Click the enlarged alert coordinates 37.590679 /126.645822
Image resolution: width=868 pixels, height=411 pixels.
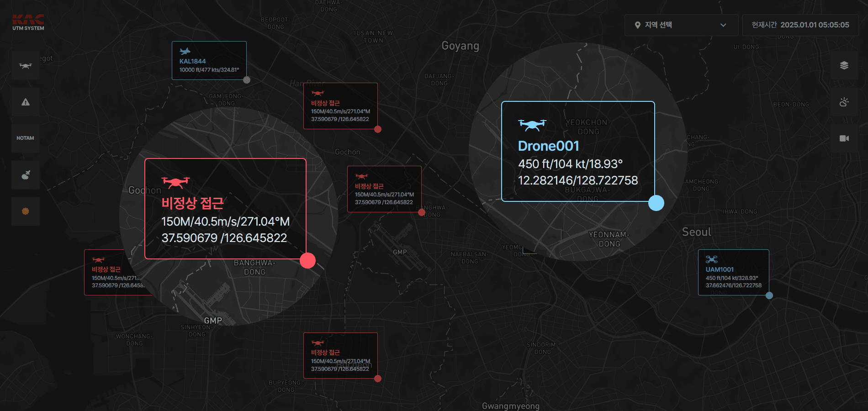point(224,238)
